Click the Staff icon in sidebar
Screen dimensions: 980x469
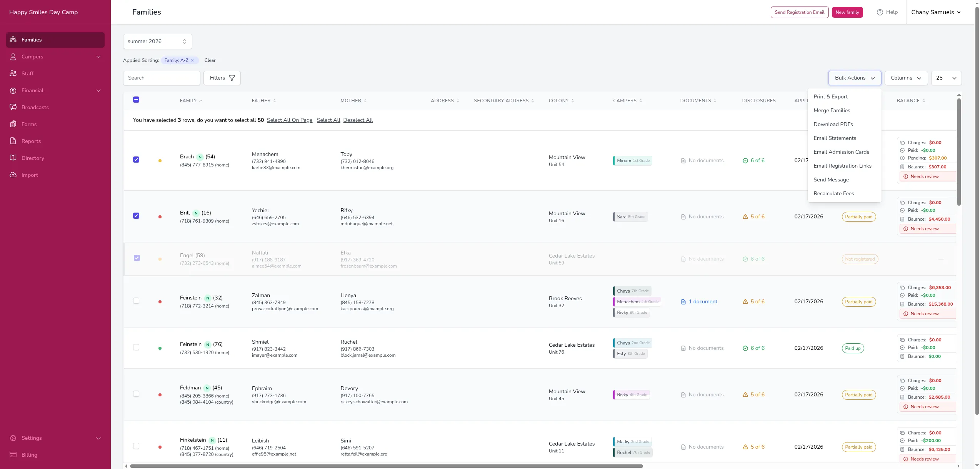pyautogui.click(x=13, y=73)
